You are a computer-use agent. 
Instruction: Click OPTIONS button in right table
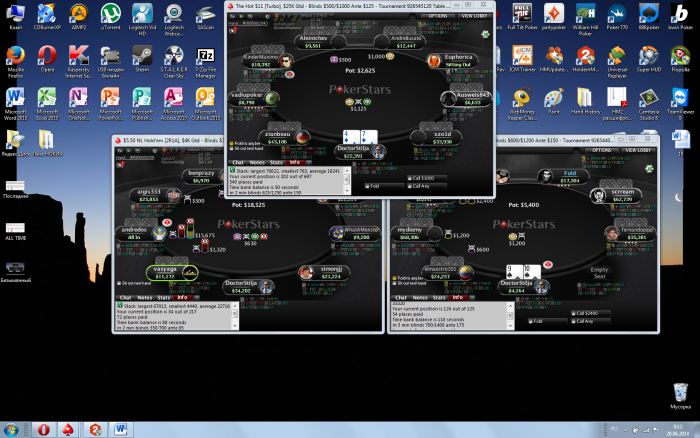pos(602,150)
